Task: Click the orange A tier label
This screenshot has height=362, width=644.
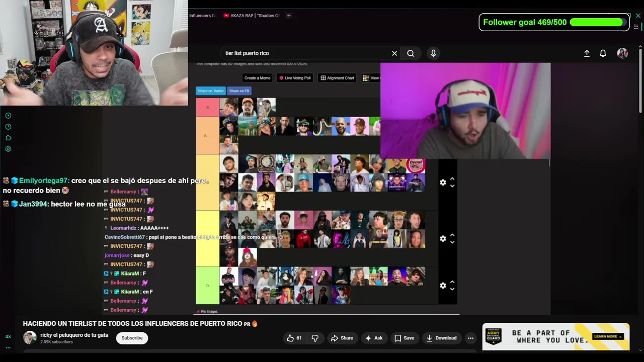Action: [207, 136]
